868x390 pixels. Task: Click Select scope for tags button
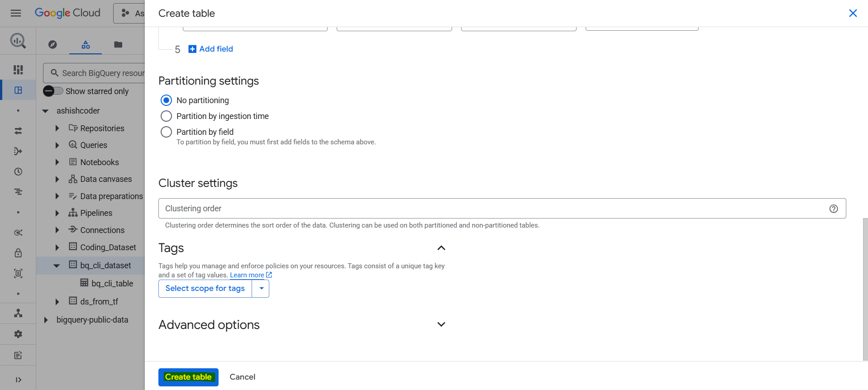point(205,289)
